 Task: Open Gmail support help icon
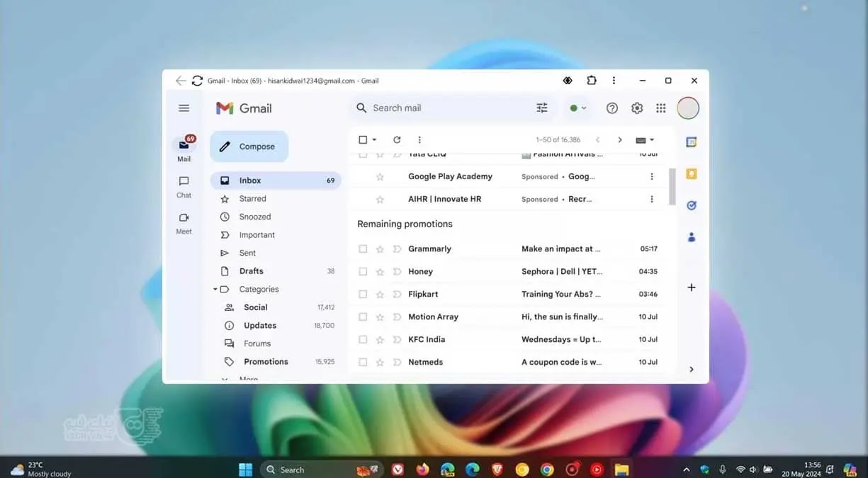click(612, 108)
